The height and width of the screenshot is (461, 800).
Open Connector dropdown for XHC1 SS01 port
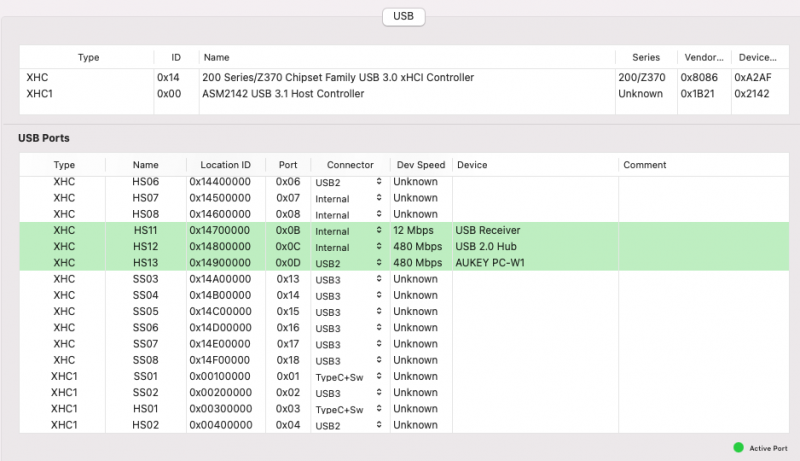click(x=378, y=377)
